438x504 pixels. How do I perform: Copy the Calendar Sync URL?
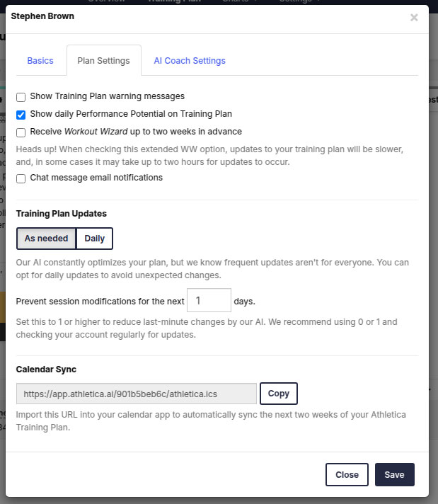click(x=279, y=394)
